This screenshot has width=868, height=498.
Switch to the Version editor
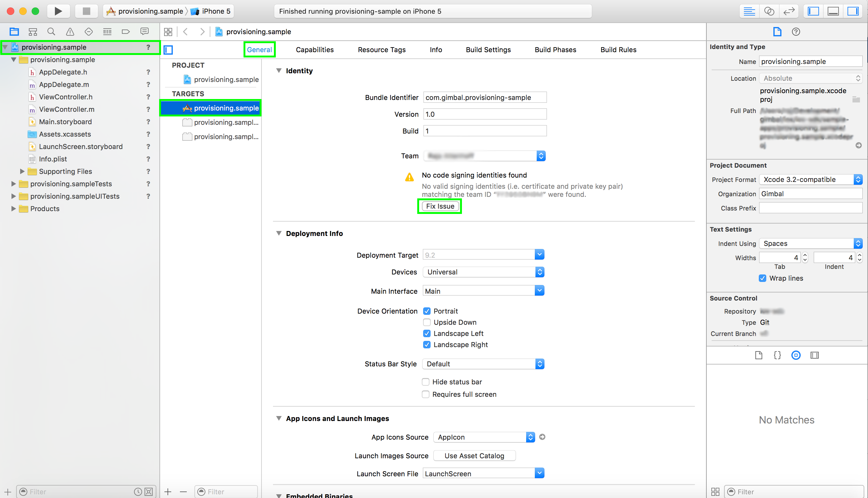[789, 11]
